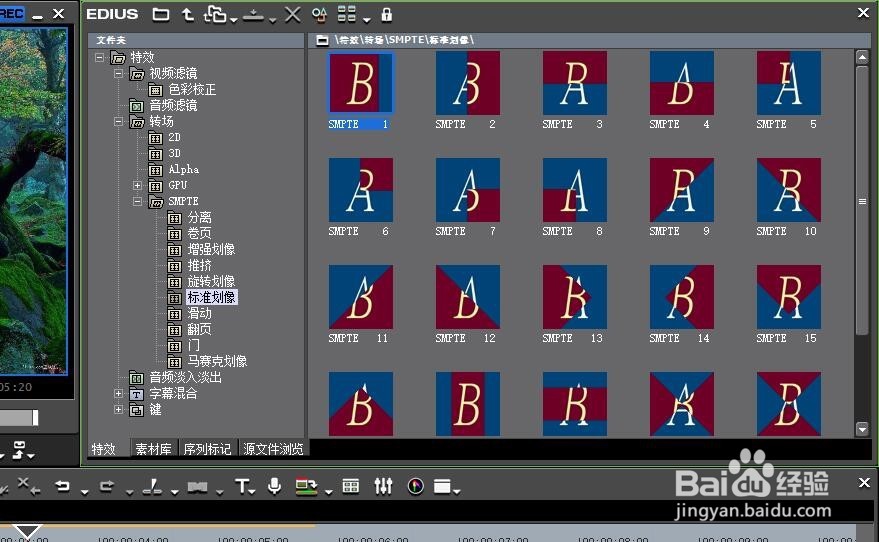Select the 音频滤镜 folder
The width and height of the screenshot is (879, 542).
point(173,105)
